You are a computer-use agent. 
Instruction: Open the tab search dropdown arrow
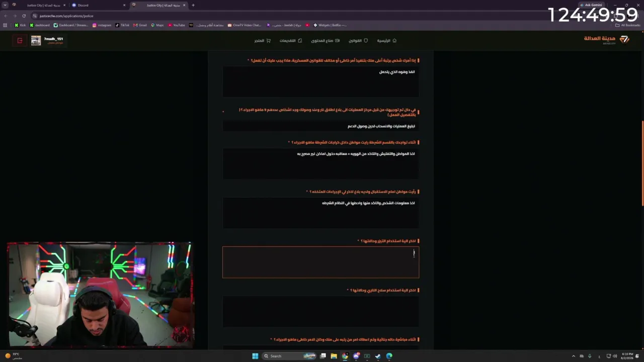point(4,5)
